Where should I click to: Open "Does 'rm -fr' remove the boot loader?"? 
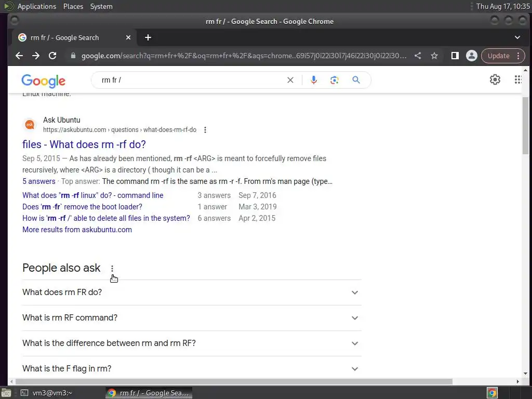click(82, 207)
